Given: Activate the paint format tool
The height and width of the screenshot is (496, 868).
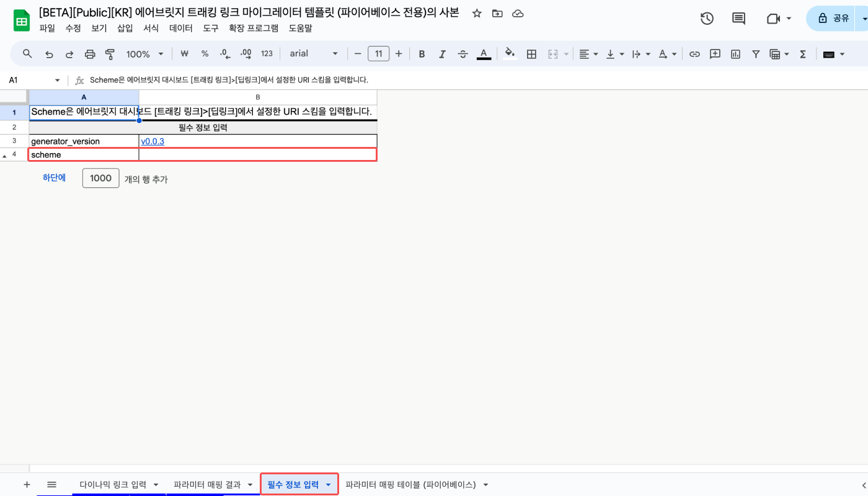Looking at the screenshot, I should (110, 54).
